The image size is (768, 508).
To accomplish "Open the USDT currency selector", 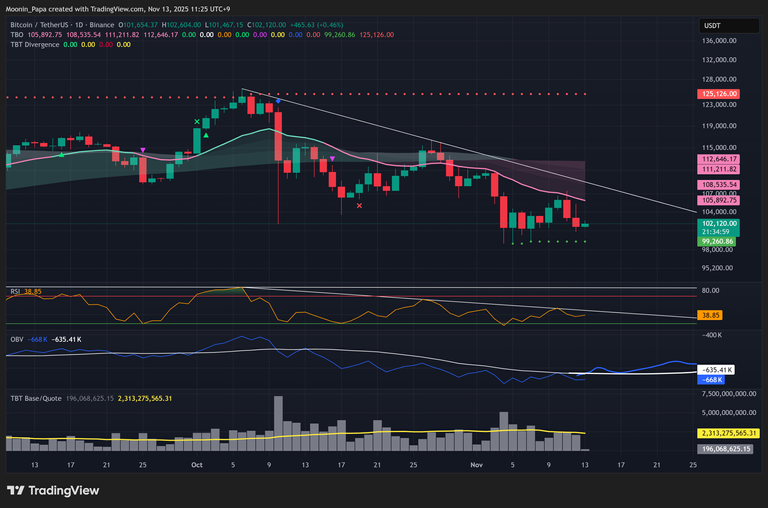I will pos(712,24).
